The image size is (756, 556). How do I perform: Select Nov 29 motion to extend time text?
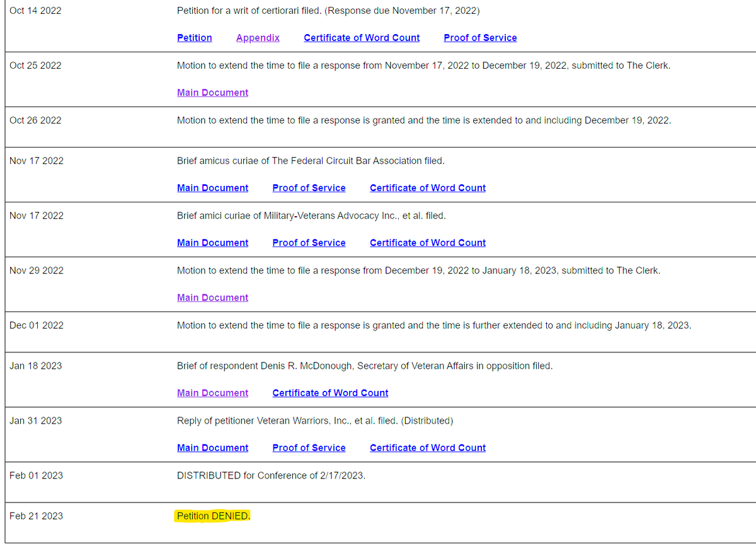point(419,270)
